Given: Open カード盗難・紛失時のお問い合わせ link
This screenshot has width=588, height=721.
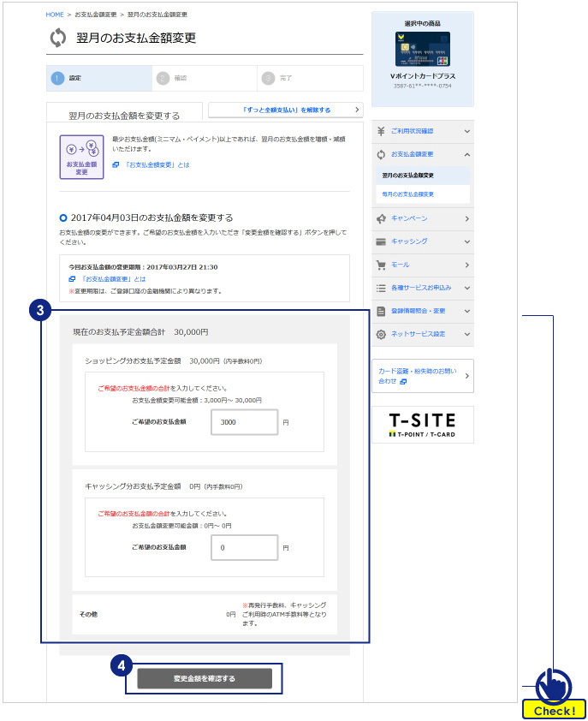Looking at the screenshot, I should (422, 376).
